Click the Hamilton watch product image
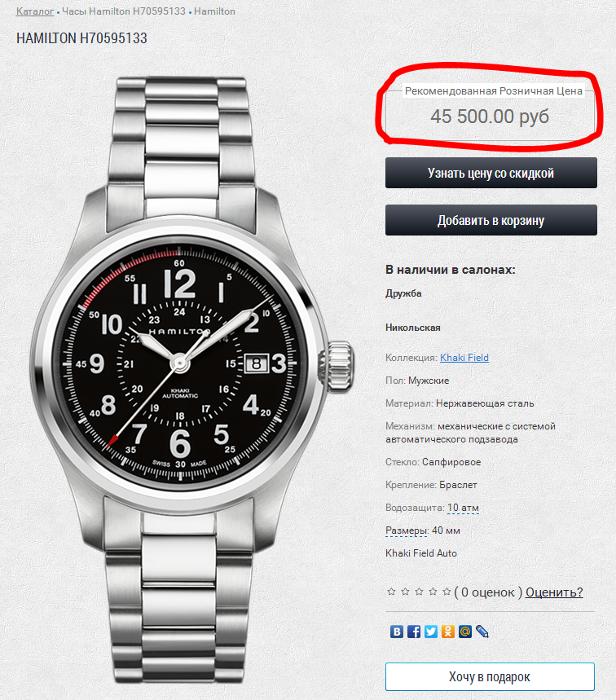The image size is (616, 700). pyautogui.click(x=192, y=380)
